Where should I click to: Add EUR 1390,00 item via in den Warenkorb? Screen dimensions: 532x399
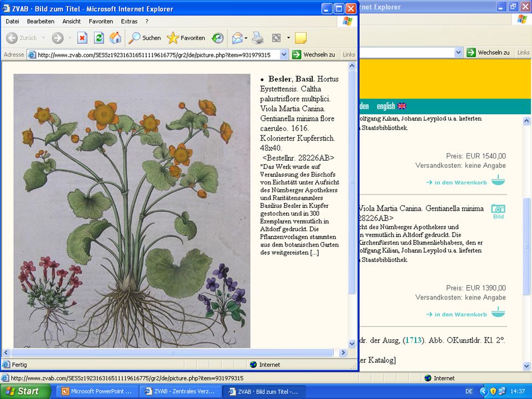(457, 315)
